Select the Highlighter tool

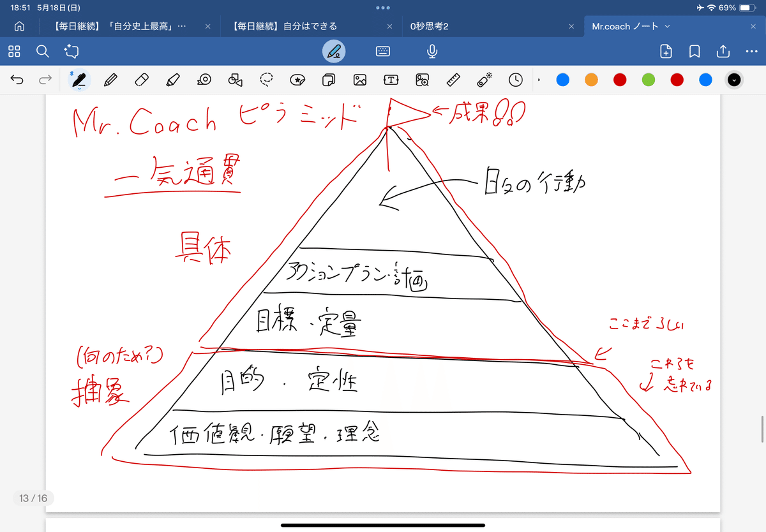172,80
